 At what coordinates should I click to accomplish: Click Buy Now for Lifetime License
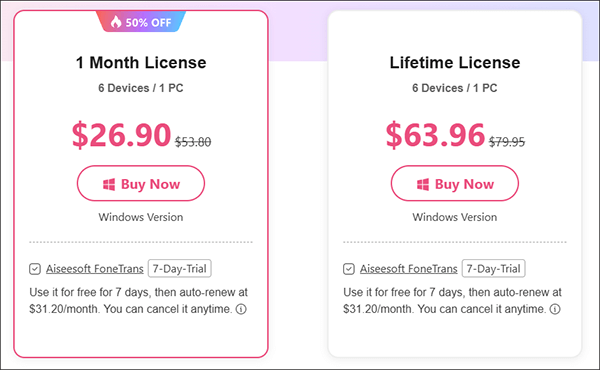pyautogui.click(x=455, y=183)
